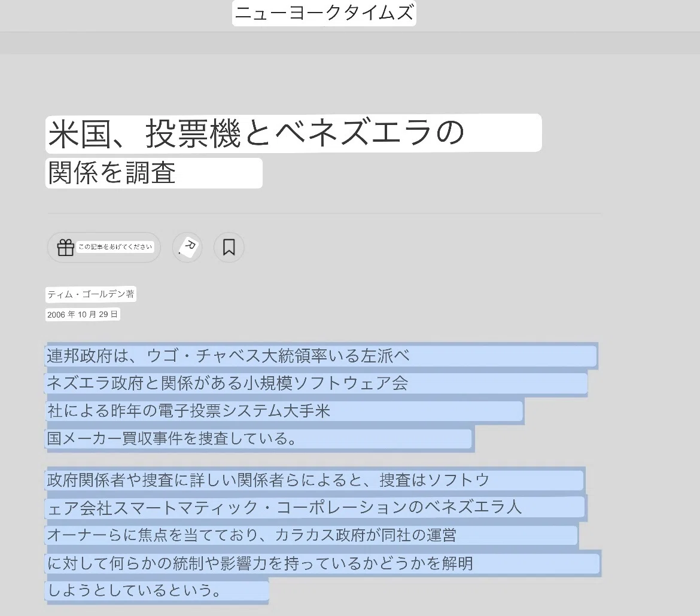The height and width of the screenshot is (616, 700).
Task: Click the 'この記事をあげてください' gift article label
Action: 115,247
